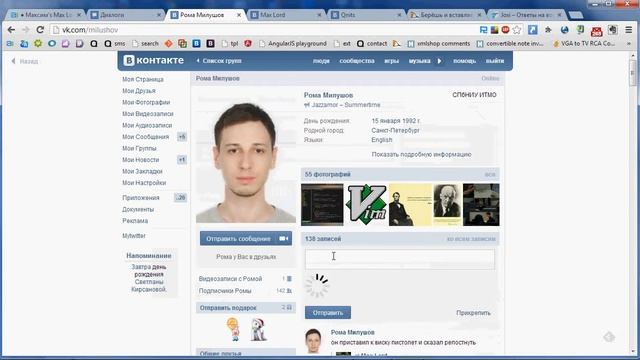Click the red Angular bookmark icon
The width and height of the screenshot is (640, 360).
(248, 43)
